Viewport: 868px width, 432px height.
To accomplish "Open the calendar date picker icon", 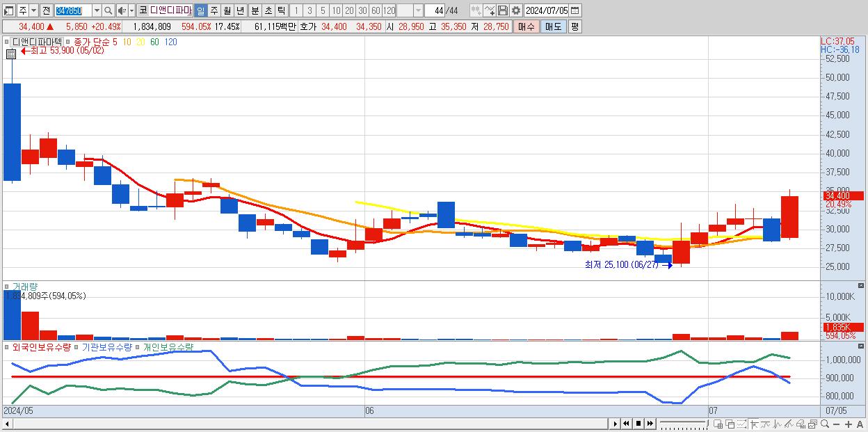I will 575,10.
